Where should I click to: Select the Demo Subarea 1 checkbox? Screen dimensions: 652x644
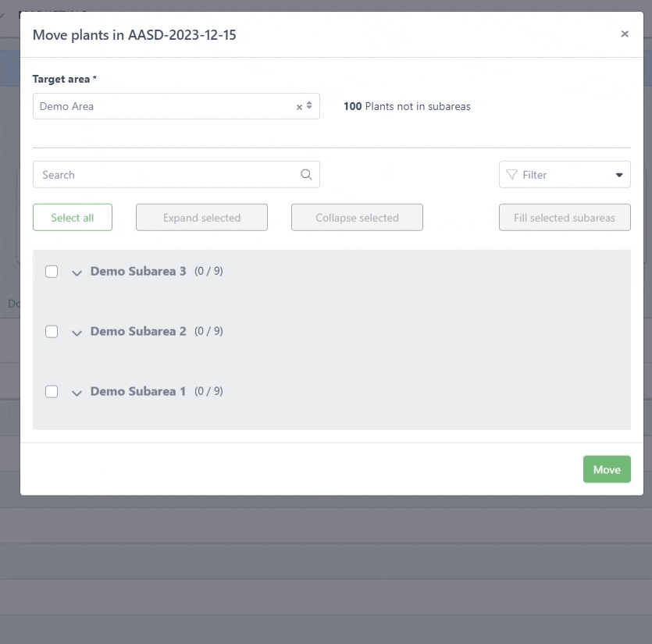[x=52, y=392]
